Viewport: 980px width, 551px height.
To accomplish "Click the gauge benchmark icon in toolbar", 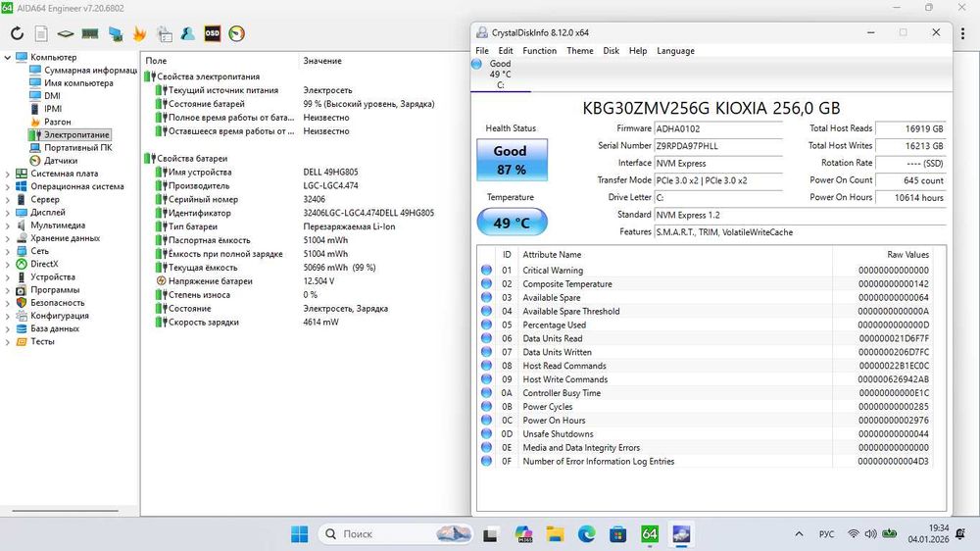I will pos(236,33).
